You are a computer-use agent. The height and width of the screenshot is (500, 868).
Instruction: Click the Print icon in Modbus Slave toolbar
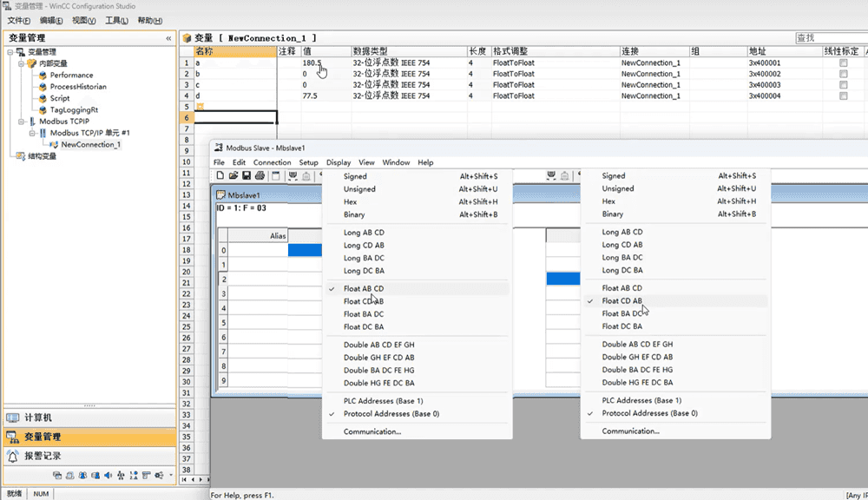click(260, 176)
